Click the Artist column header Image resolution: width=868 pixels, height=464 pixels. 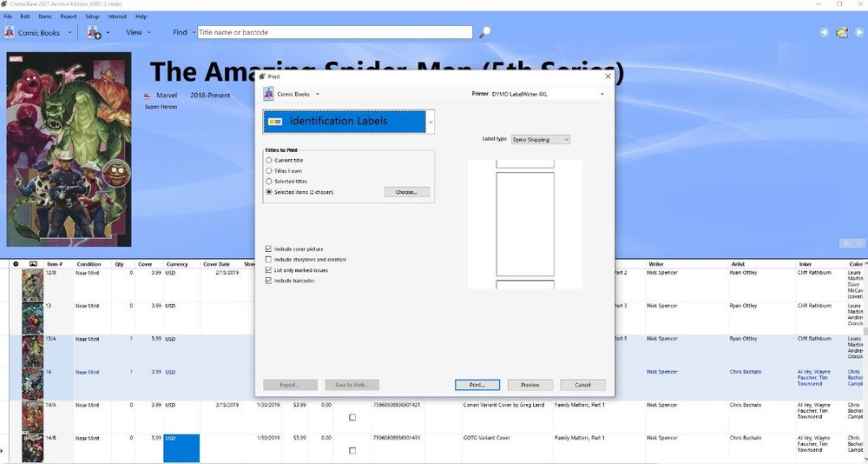737,264
